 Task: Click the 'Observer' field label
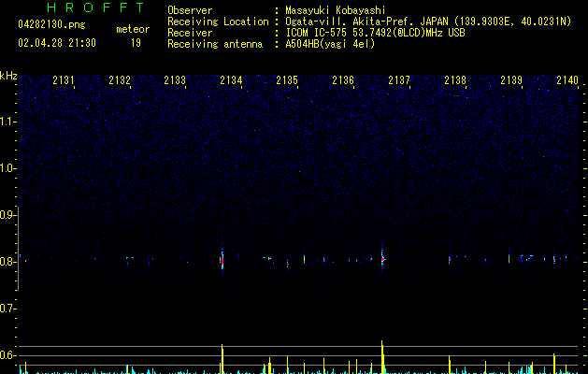[x=190, y=10]
